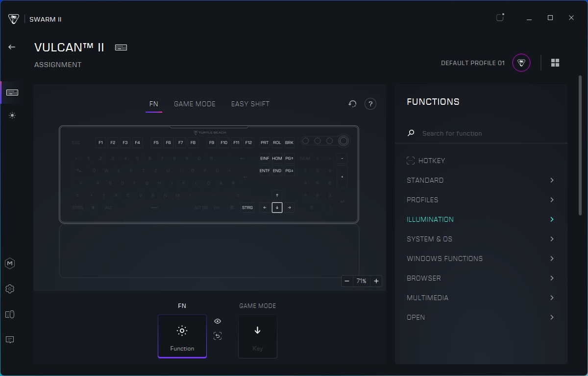Go back using the left arrow
Image resolution: width=588 pixels, height=376 pixels.
(12, 47)
